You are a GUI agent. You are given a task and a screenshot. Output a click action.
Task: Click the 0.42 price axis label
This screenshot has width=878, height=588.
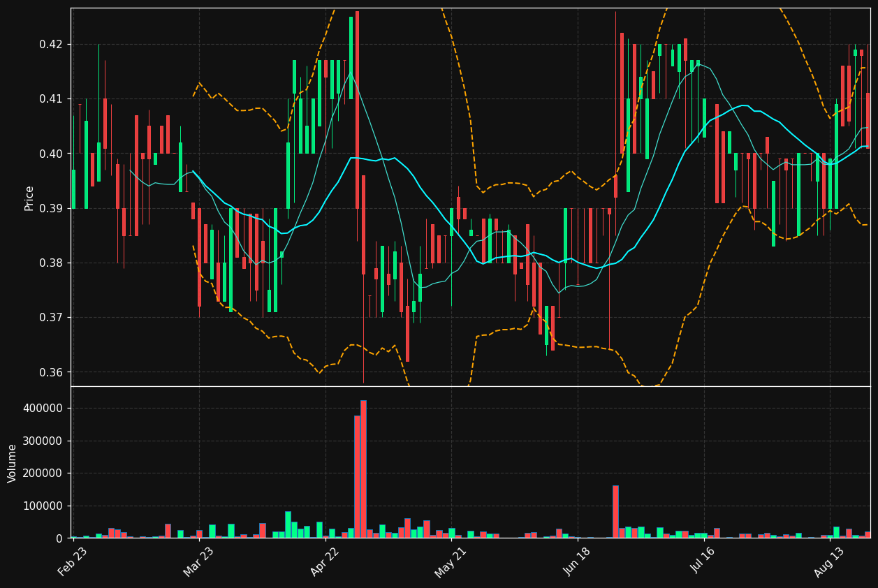50,44
